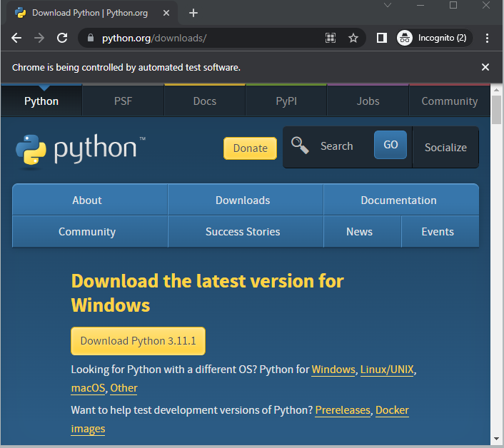Go to the PyPI top tab

coord(286,101)
